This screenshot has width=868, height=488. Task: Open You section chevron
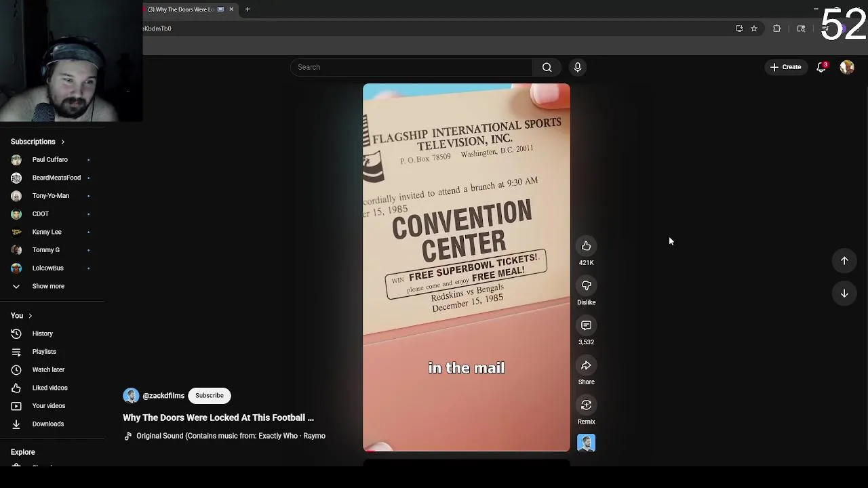pyautogui.click(x=30, y=316)
